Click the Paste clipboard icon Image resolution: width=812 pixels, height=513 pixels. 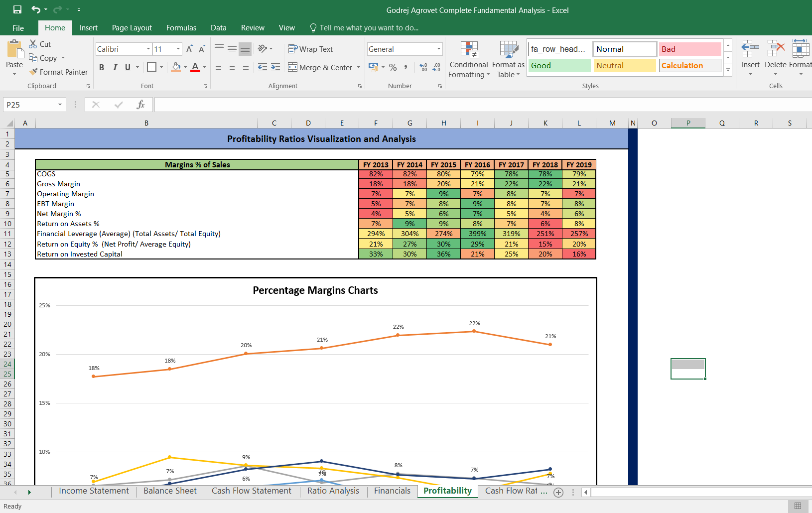(14, 50)
